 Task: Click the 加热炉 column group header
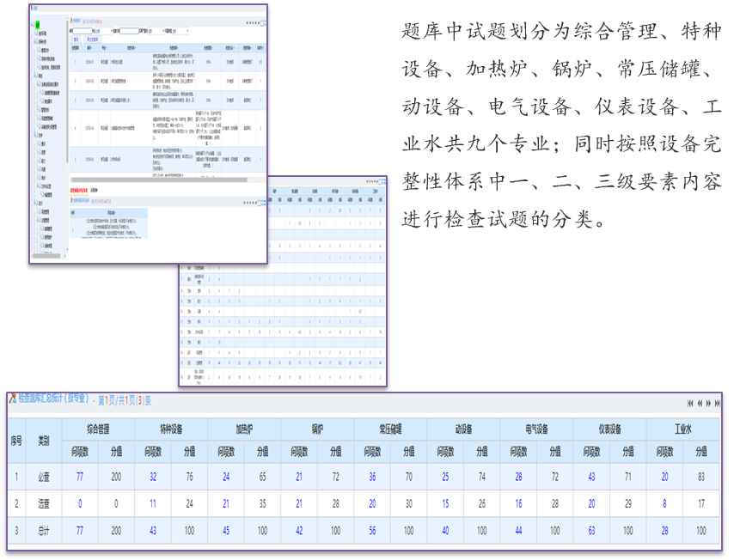click(244, 429)
